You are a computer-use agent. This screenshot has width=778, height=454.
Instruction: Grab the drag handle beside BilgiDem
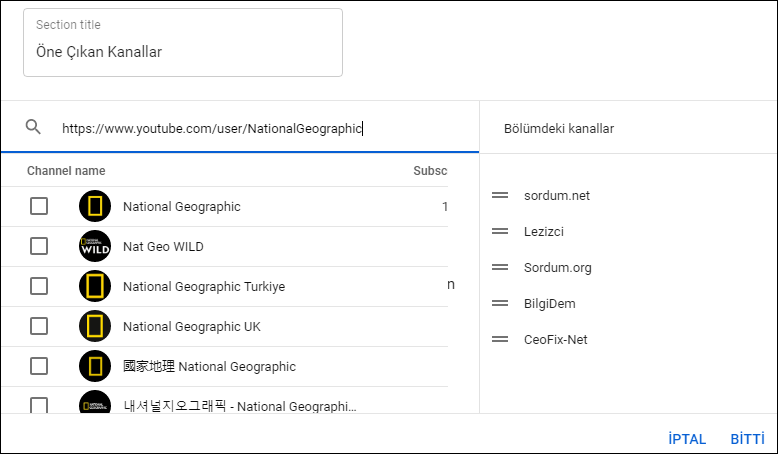pyautogui.click(x=500, y=303)
